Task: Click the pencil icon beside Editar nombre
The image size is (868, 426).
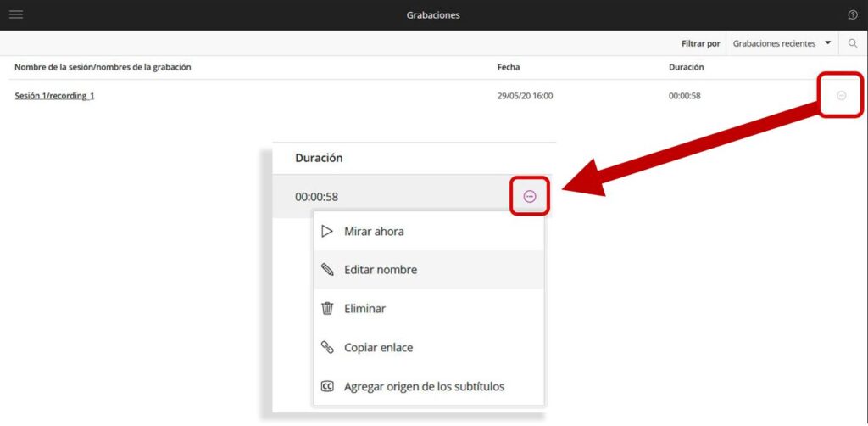Action: (x=327, y=270)
